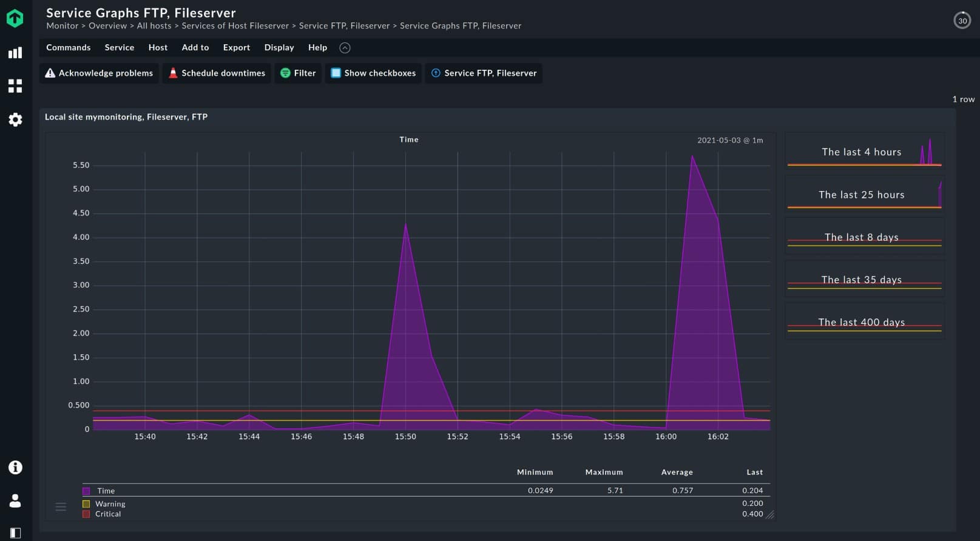Click the '1 row' counter text

tap(964, 99)
